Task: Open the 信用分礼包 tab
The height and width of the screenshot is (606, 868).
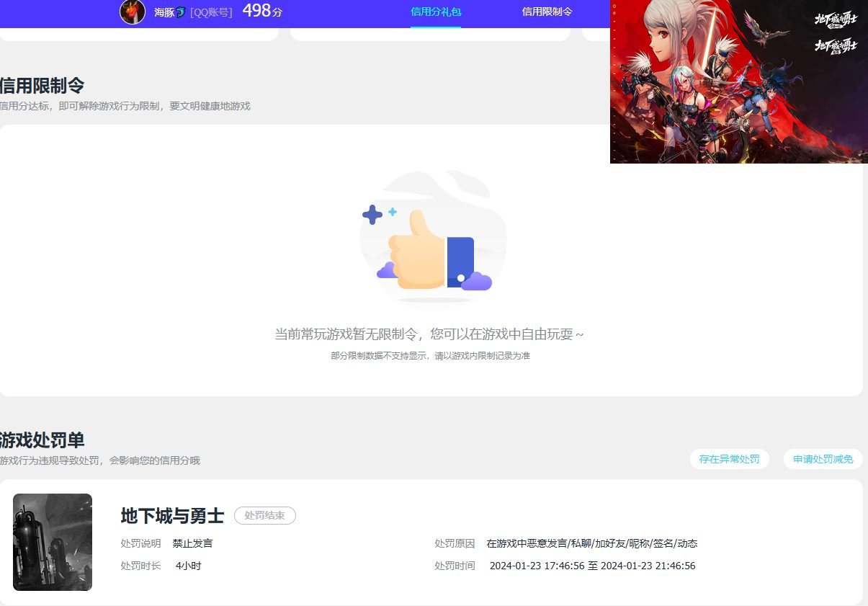Action: pyautogui.click(x=436, y=12)
